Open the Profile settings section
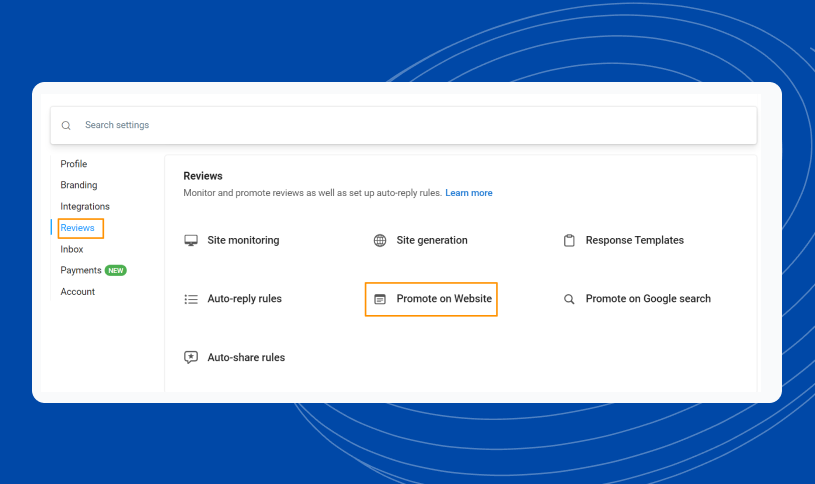The height and width of the screenshot is (484, 815). point(74,164)
